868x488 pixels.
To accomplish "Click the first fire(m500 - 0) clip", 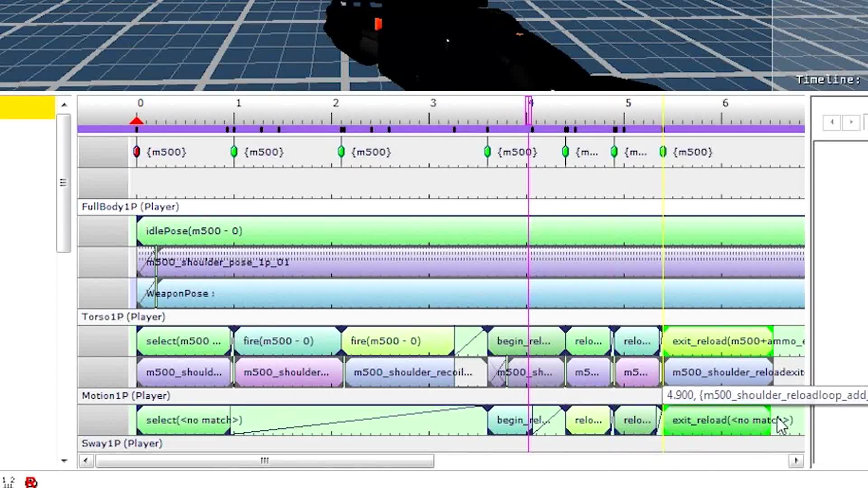I will pos(278,341).
